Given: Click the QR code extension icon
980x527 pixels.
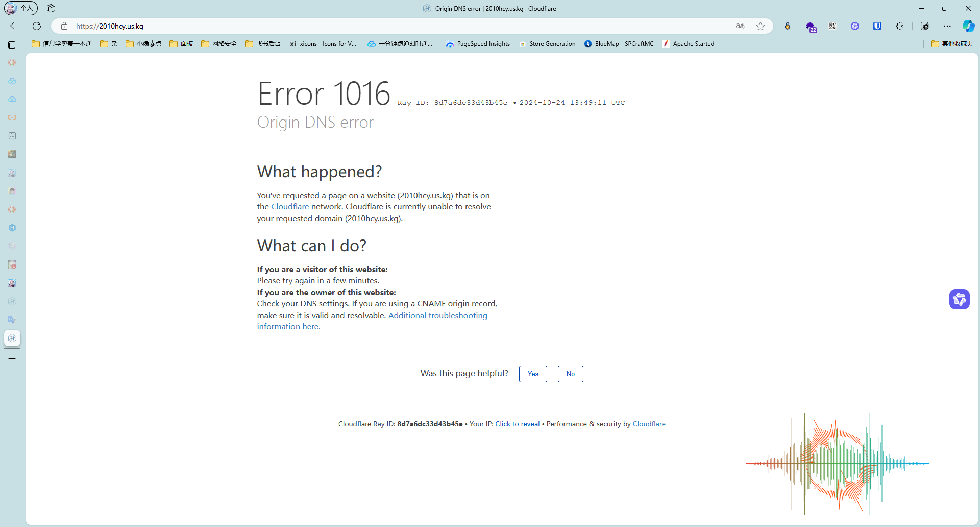Looking at the screenshot, I should (x=832, y=26).
